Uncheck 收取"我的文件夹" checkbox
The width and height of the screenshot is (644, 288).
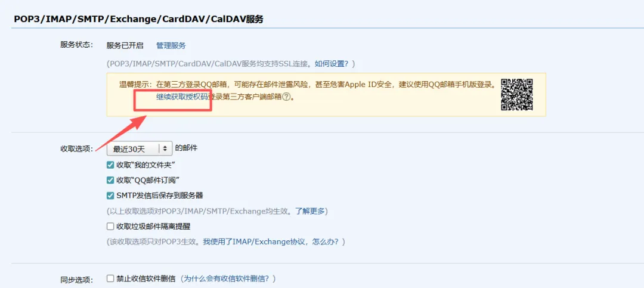pos(110,165)
